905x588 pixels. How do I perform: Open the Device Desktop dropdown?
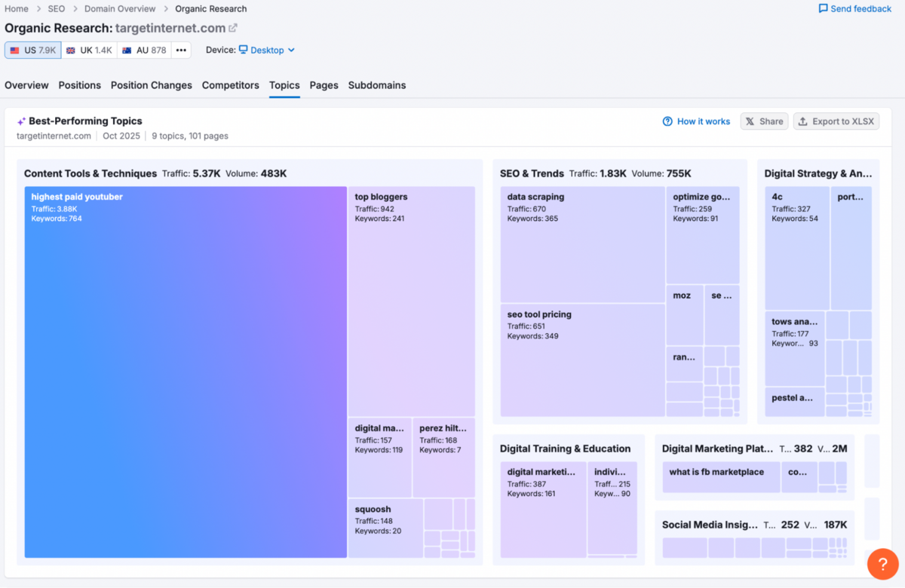point(267,51)
